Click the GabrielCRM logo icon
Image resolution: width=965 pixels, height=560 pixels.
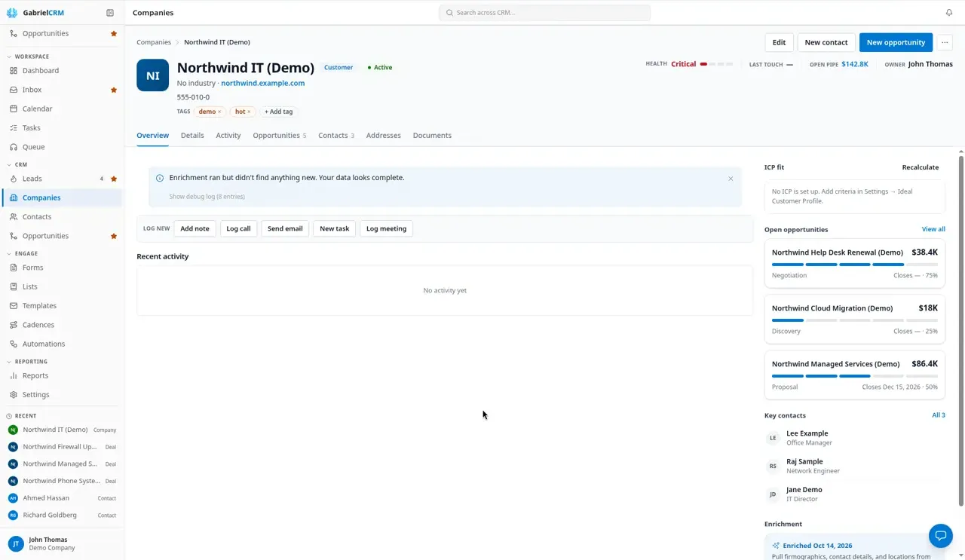pyautogui.click(x=12, y=13)
